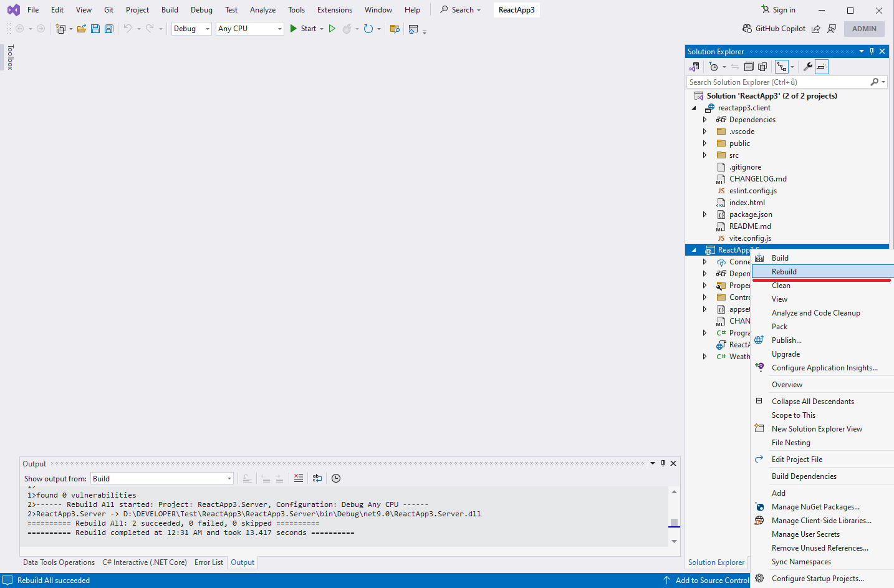
Task: Open the Start button dropdown arrow
Action: coord(322,29)
